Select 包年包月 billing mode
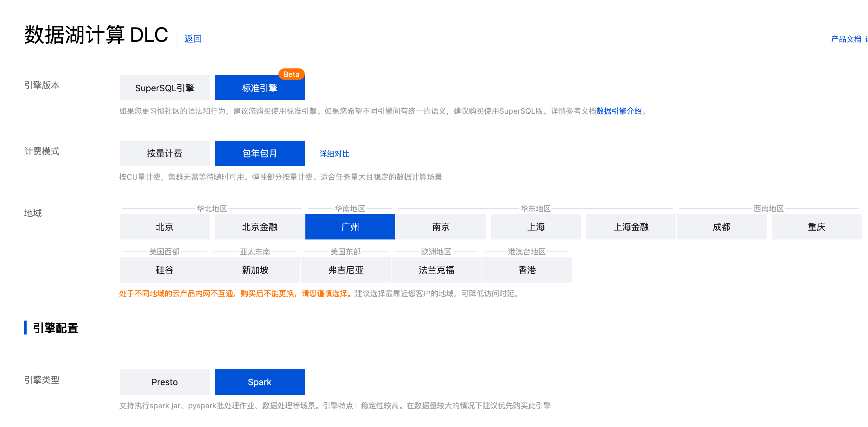The height and width of the screenshot is (427, 868). click(x=259, y=153)
